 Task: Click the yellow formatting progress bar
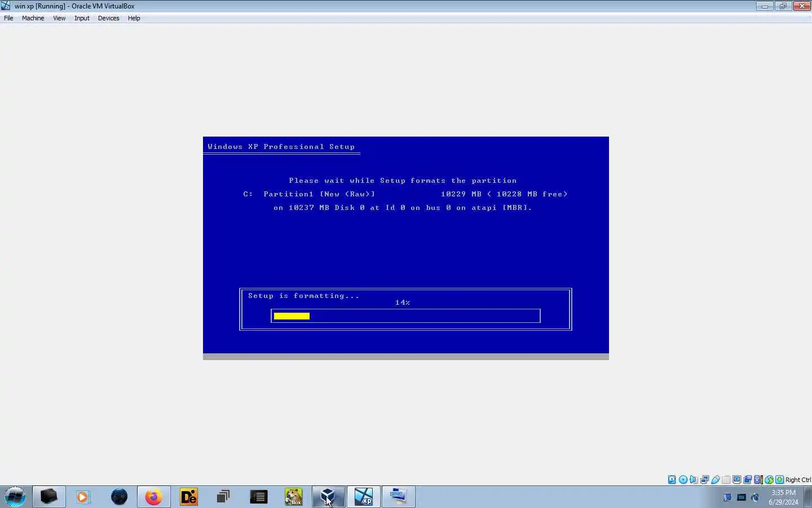[x=292, y=316]
